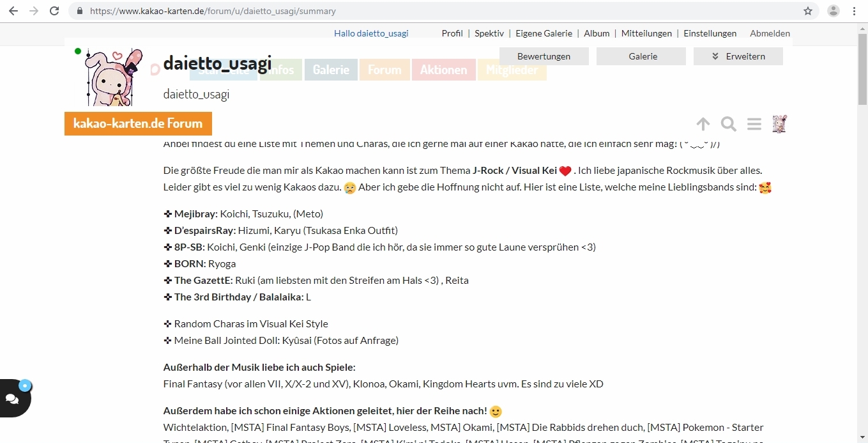Screen dimensions: 868x443
Task: Open the forum search magnifier icon
Action: coord(729,124)
